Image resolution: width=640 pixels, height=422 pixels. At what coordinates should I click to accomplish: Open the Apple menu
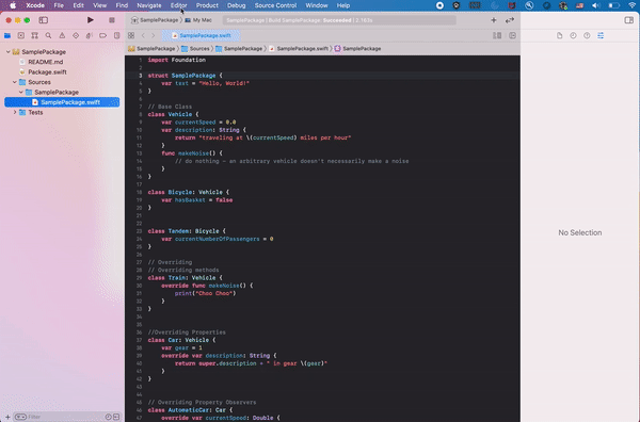click(x=13, y=5)
